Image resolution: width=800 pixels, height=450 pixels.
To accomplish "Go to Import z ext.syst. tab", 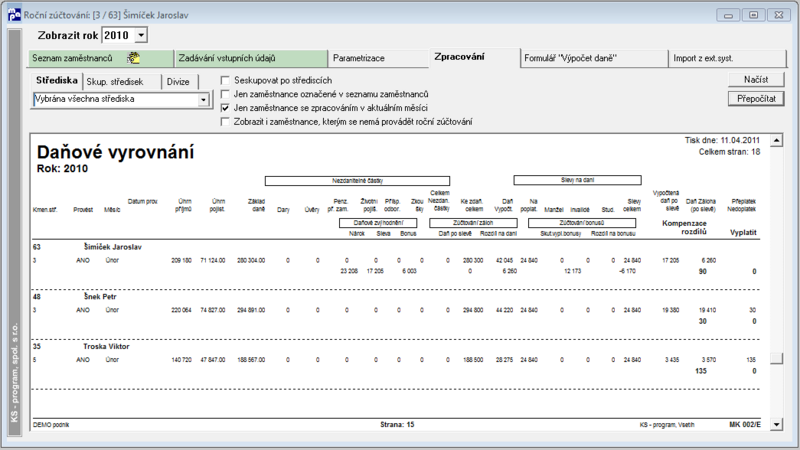I will tap(727, 58).
